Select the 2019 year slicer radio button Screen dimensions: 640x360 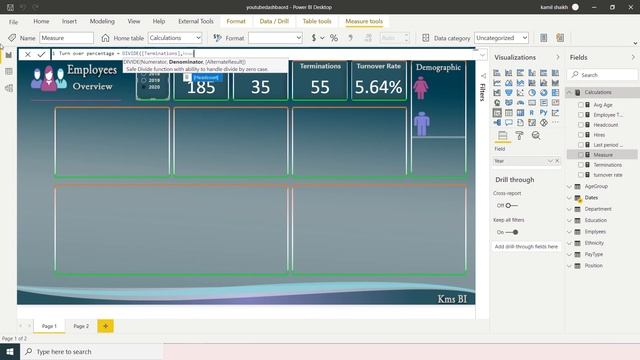tap(144, 80)
